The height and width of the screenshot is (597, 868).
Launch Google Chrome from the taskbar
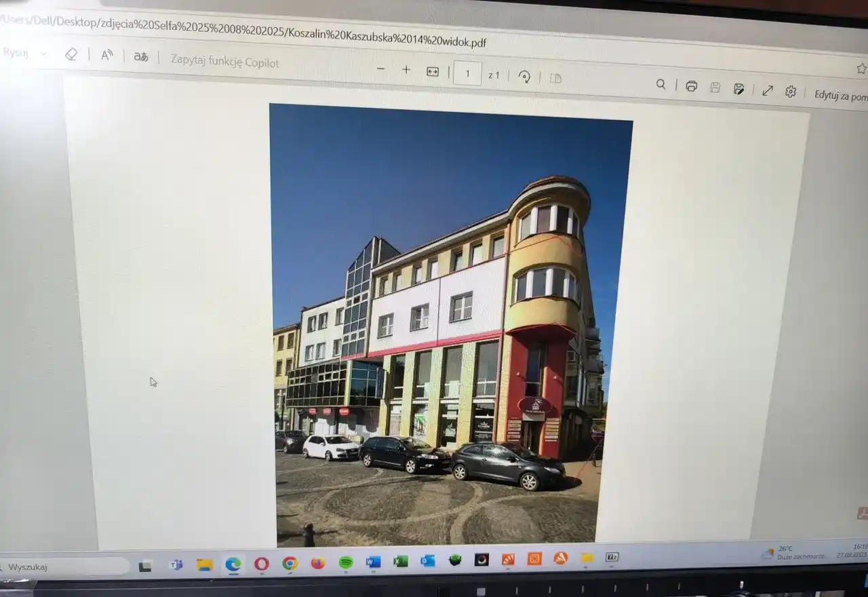click(x=290, y=563)
